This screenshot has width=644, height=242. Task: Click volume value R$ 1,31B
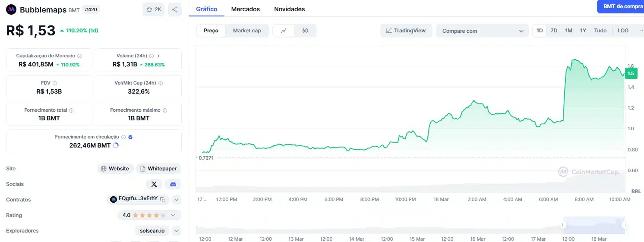click(125, 64)
